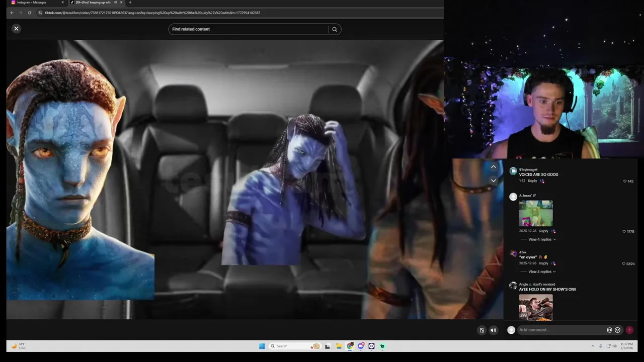
Task: Go to next video with down chevron
Action: [494, 180]
